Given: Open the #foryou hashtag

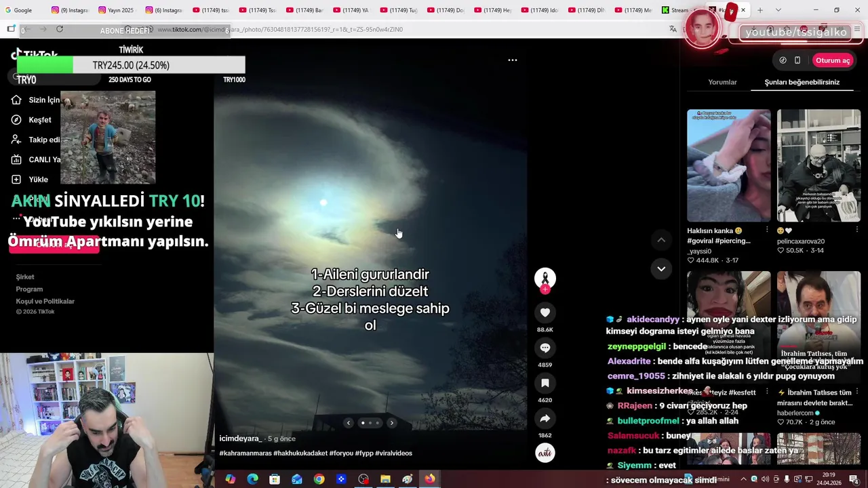Looking at the screenshot, I should 341,453.
